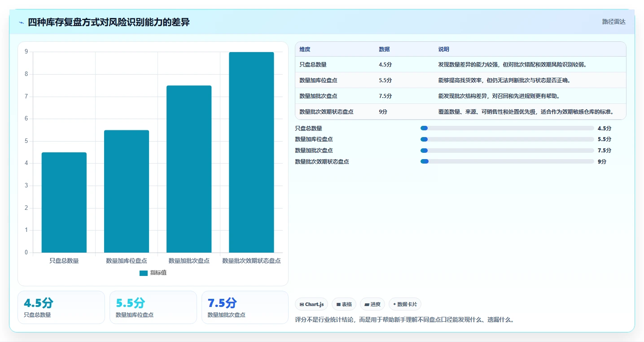This screenshot has width=644, height=342.
Task: Click the chart x-axis label 只盘总数量
Action: tap(64, 261)
